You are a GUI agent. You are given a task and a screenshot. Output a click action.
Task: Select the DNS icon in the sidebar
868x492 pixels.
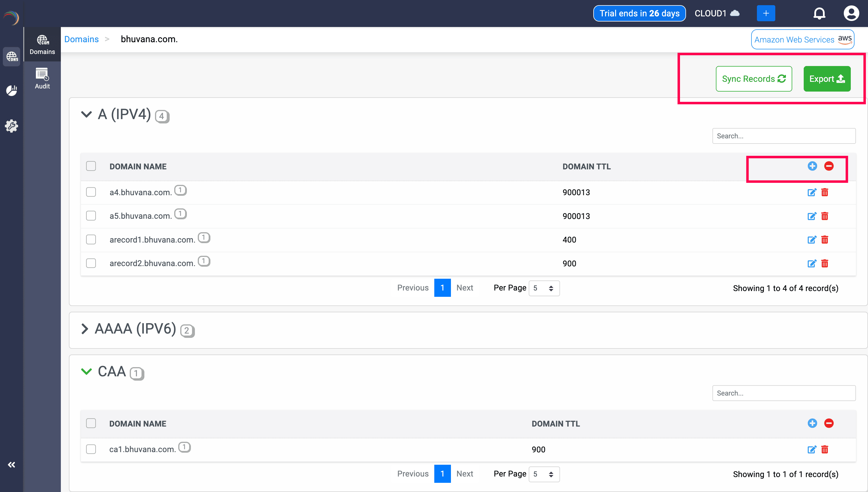[x=11, y=57]
